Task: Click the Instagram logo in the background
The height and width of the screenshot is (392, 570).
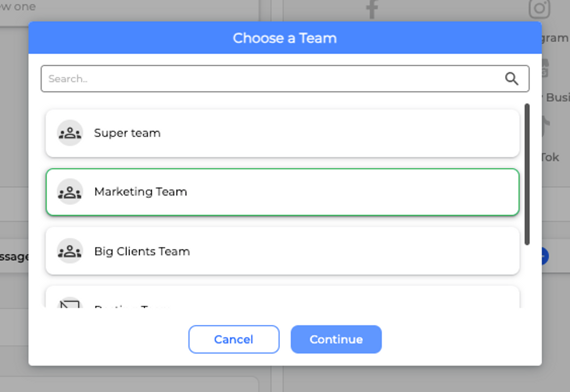Action: click(x=539, y=8)
